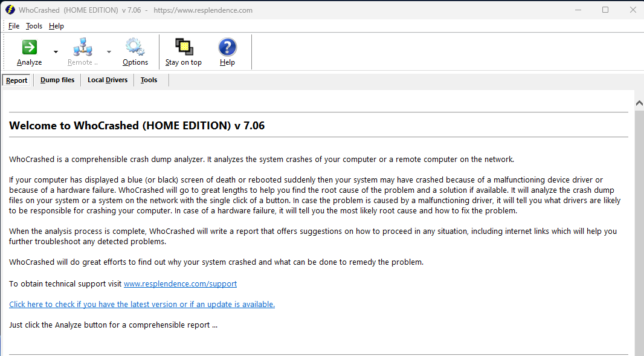Open the File menu

coord(14,26)
